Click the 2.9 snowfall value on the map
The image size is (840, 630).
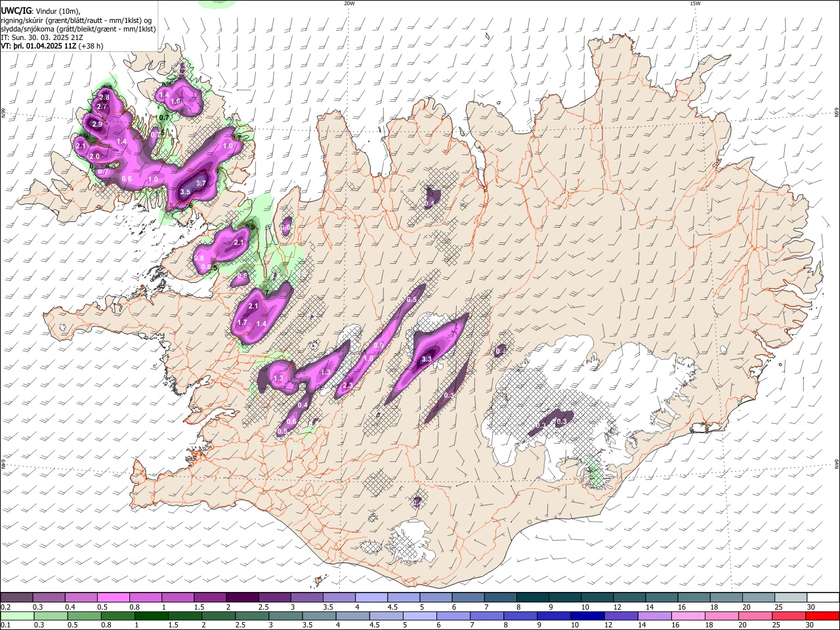97,124
